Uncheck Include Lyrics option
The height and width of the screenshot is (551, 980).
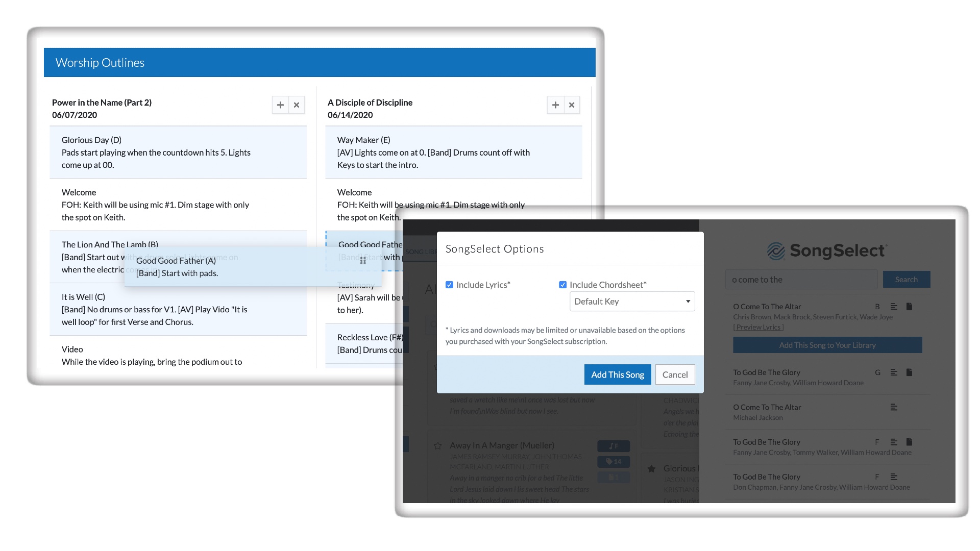(449, 285)
